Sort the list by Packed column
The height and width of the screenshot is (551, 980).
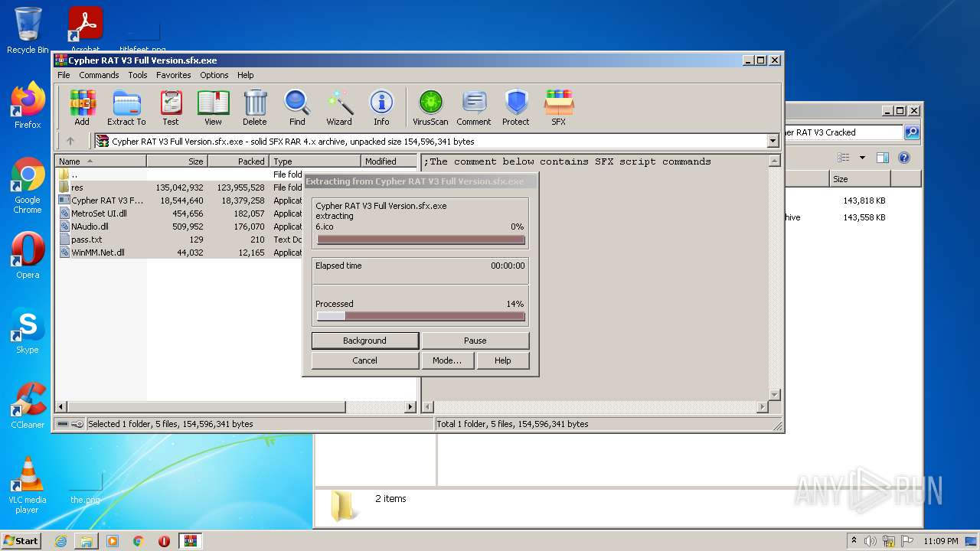coord(237,161)
